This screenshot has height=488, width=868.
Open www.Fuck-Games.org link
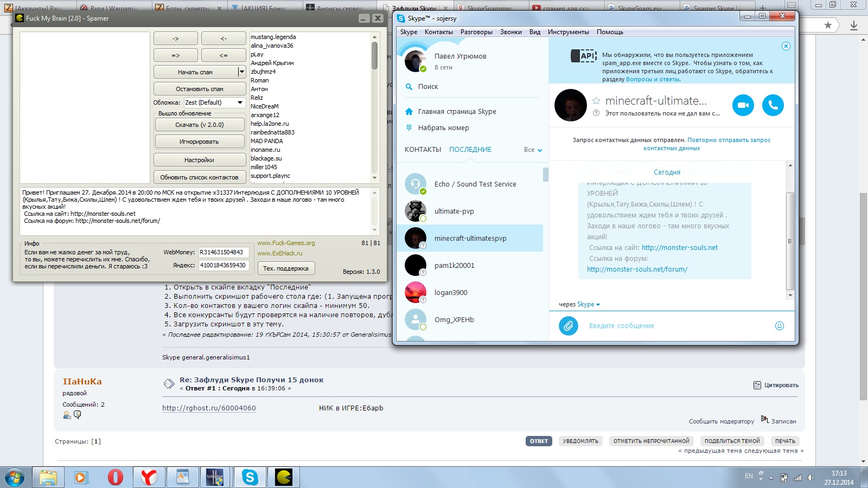[x=286, y=243]
